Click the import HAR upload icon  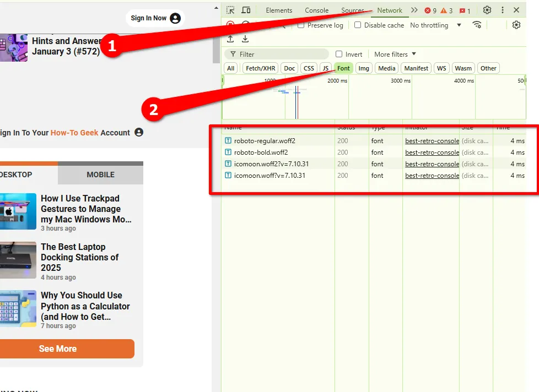point(230,39)
